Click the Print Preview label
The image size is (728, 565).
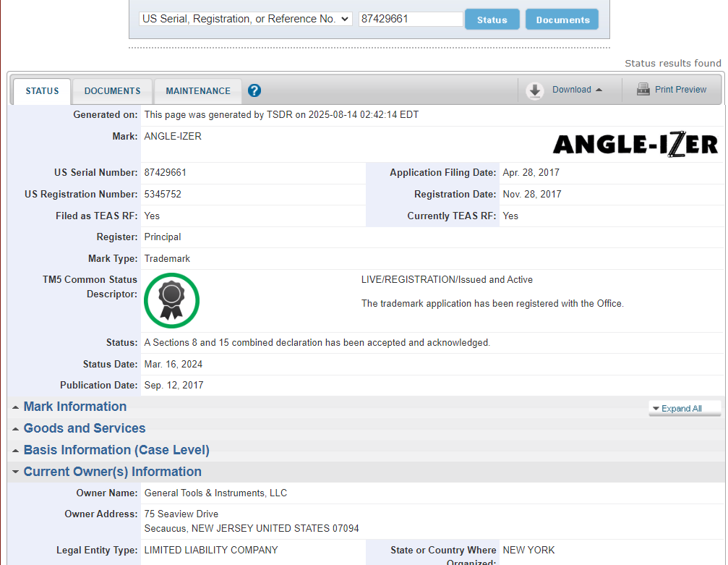tap(680, 90)
